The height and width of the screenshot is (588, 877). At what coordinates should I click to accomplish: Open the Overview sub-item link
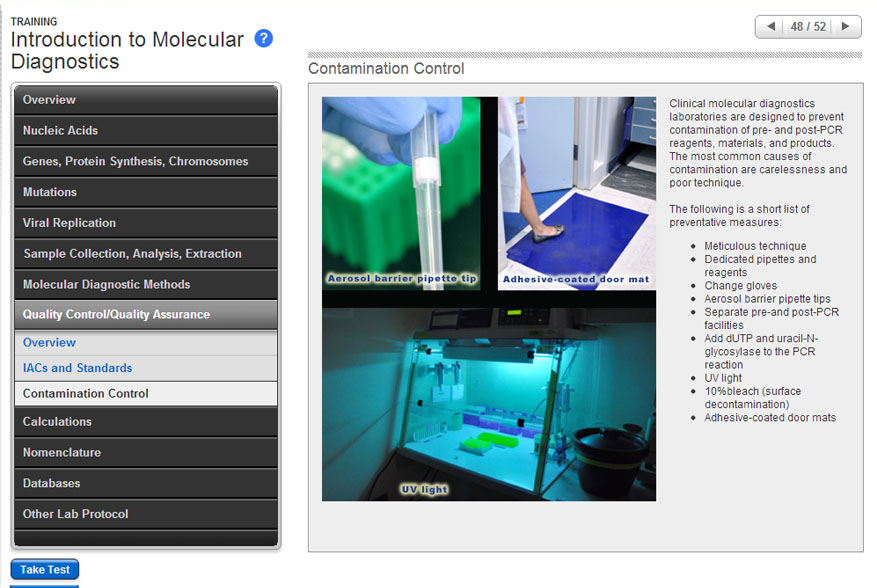point(49,342)
